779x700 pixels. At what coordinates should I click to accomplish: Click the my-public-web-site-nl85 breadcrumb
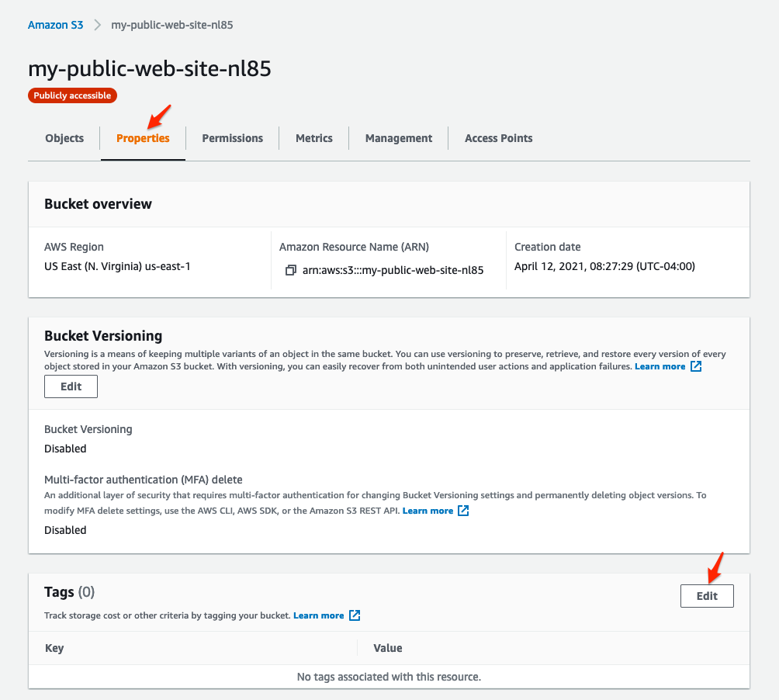tap(172, 25)
